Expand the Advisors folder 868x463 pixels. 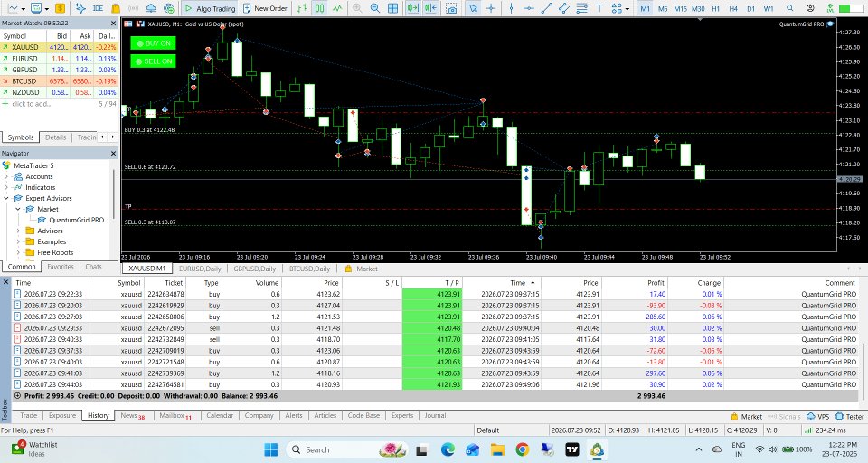coord(18,231)
